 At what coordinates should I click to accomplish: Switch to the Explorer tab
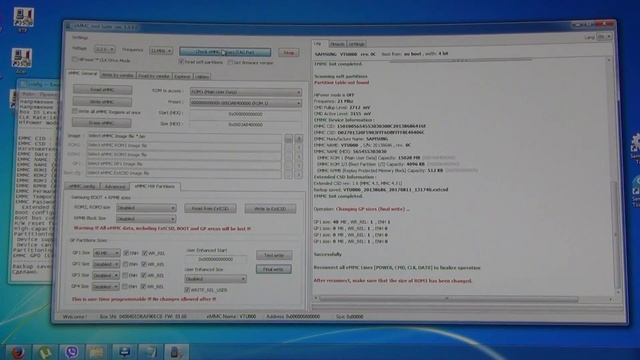[x=182, y=76]
